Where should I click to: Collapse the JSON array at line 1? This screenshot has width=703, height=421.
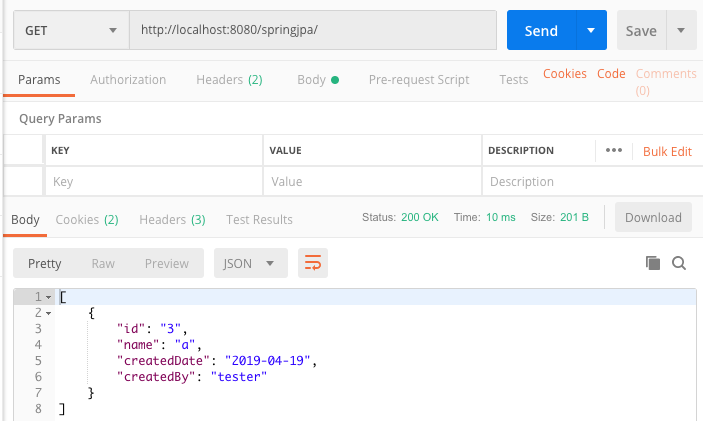(48, 297)
